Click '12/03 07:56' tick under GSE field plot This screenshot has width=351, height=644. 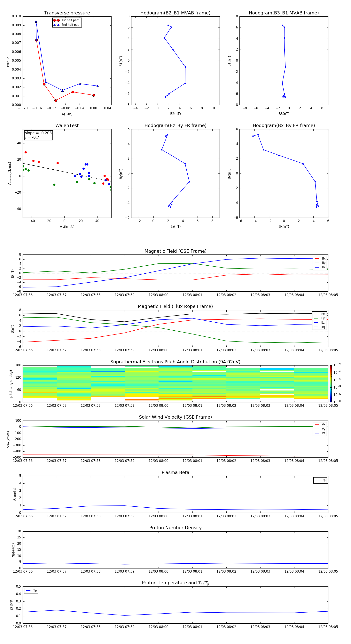point(23,295)
